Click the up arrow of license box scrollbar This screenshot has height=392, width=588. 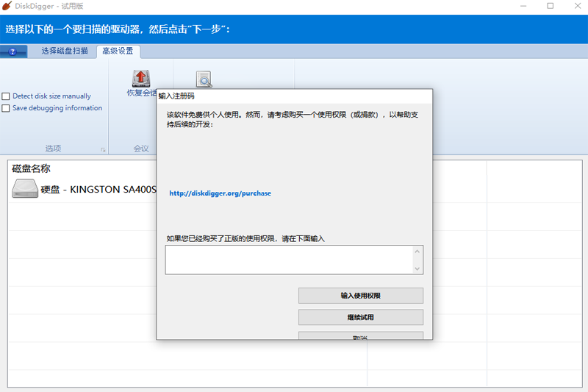coord(417,252)
